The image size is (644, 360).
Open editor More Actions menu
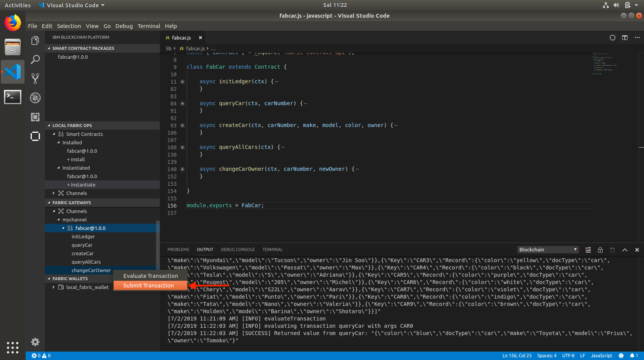tap(637, 38)
